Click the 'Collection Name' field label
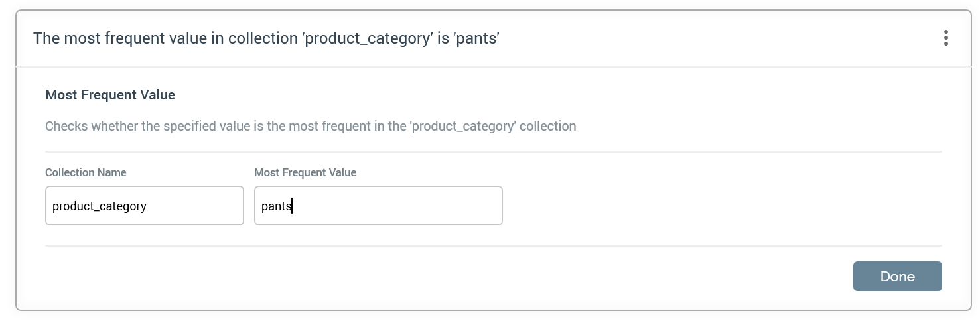The image size is (980, 321). (x=86, y=172)
